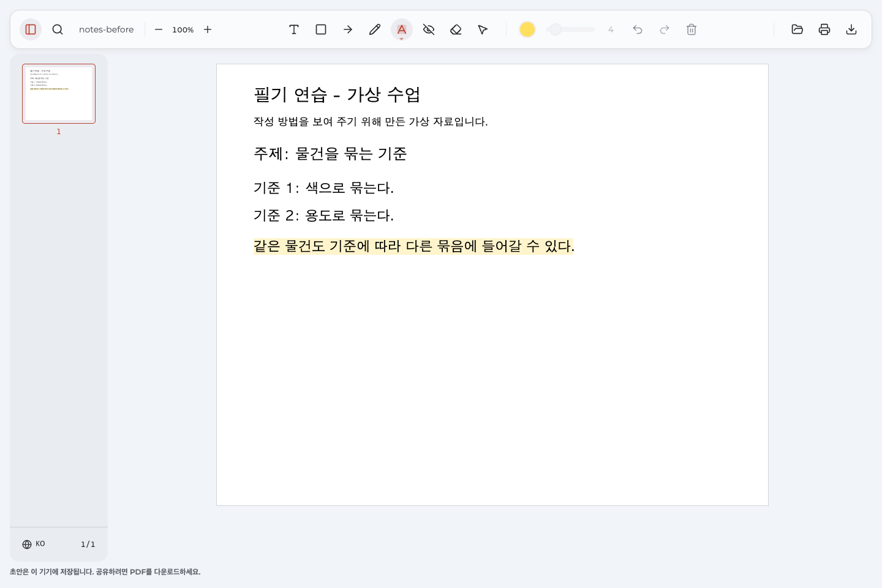
Task: Click the subtitle 작성 방법을 보여 주기
Action: tap(371, 122)
